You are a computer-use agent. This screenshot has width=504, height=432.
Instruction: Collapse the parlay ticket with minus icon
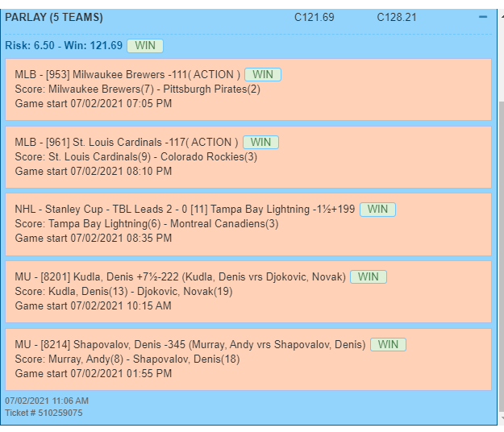coord(483,17)
